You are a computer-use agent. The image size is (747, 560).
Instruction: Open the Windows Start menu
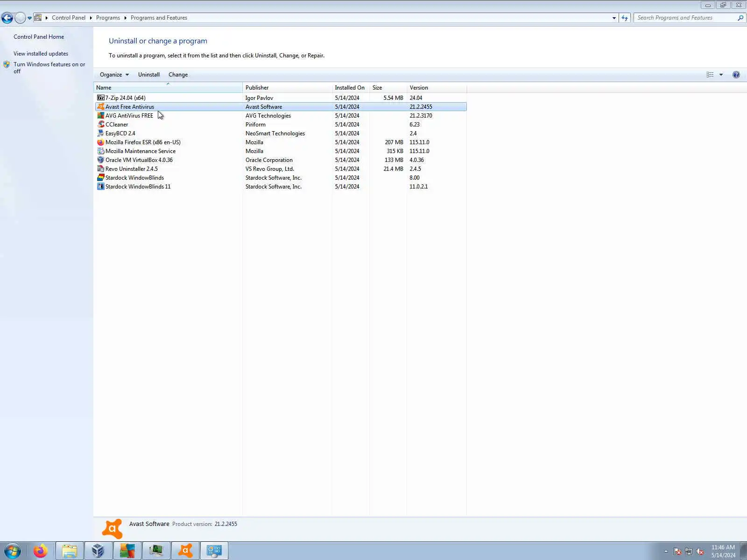(12, 551)
